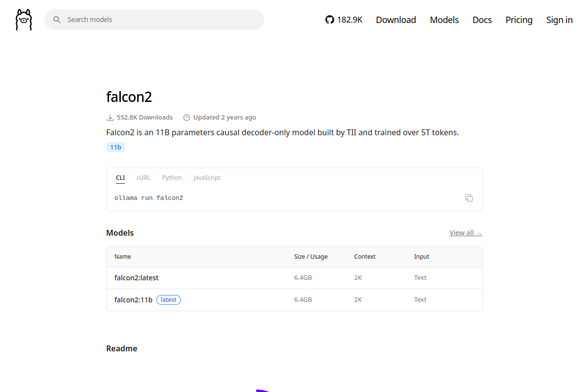588x392 pixels.
Task: Click Updated 2 years ago text
Action: (x=225, y=118)
